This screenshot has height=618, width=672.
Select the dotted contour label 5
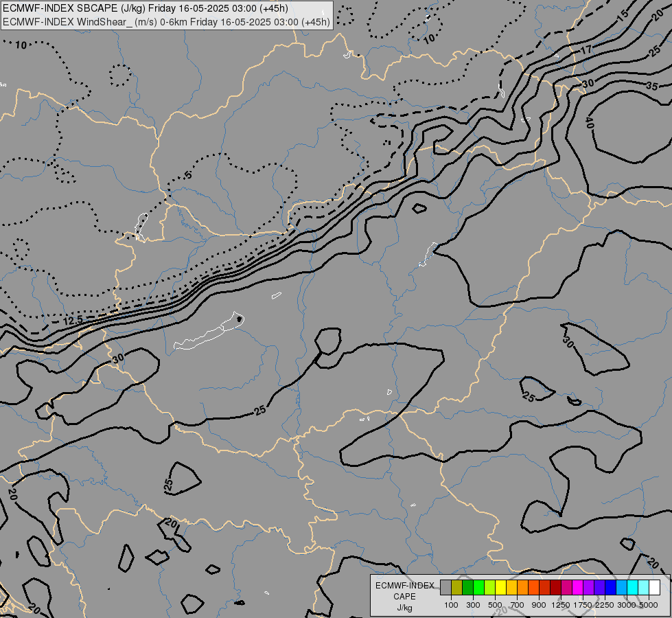(x=187, y=175)
